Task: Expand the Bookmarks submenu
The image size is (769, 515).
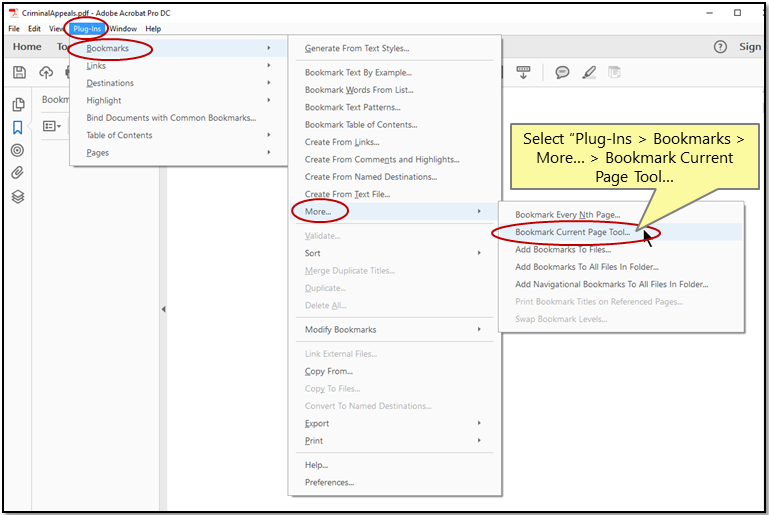Action: tap(179, 48)
